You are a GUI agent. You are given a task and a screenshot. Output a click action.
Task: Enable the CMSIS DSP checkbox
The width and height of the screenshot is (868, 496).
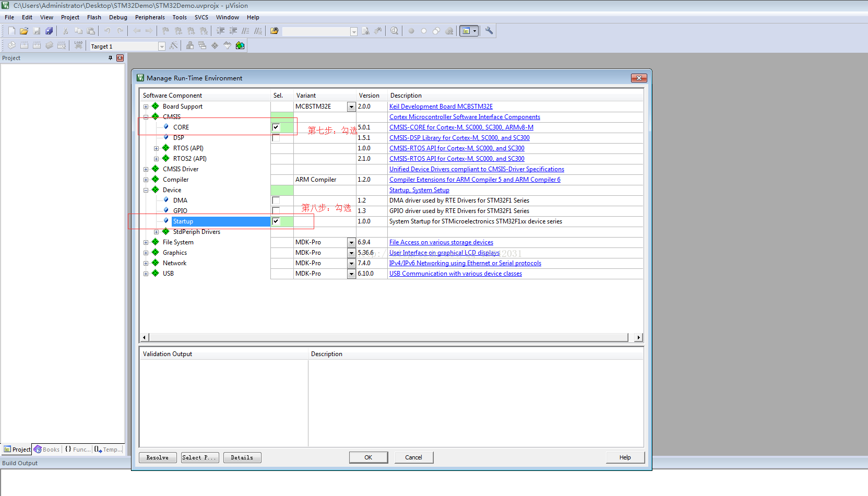(276, 138)
